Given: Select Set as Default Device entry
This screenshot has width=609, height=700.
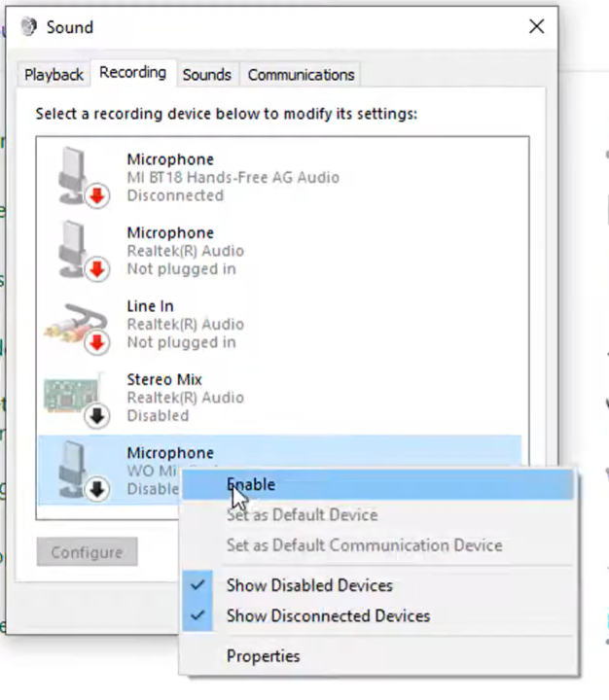Looking at the screenshot, I should (x=302, y=515).
